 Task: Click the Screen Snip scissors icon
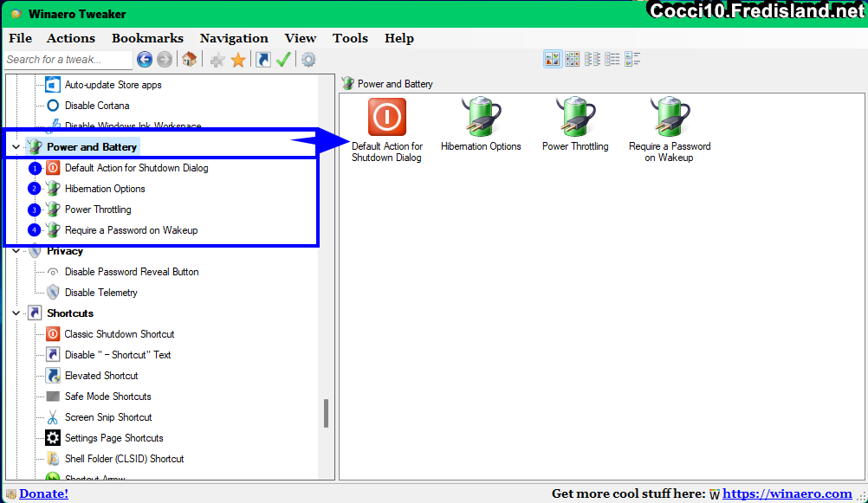coord(53,416)
